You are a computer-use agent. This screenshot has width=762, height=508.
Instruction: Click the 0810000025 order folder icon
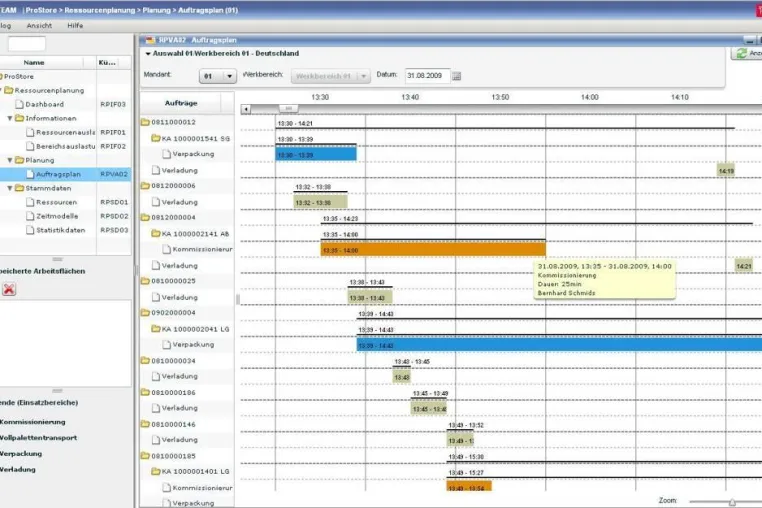pyautogui.click(x=145, y=280)
